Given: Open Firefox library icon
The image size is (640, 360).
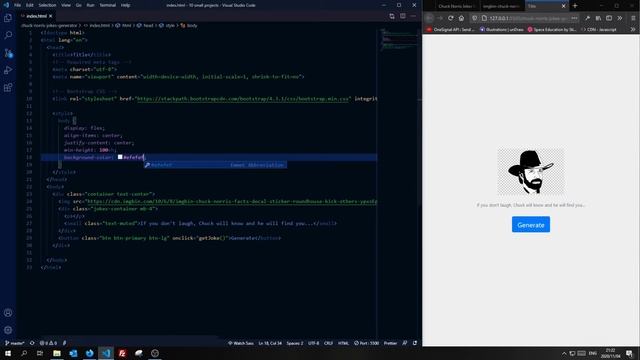Looking at the screenshot, I should 598,18.
